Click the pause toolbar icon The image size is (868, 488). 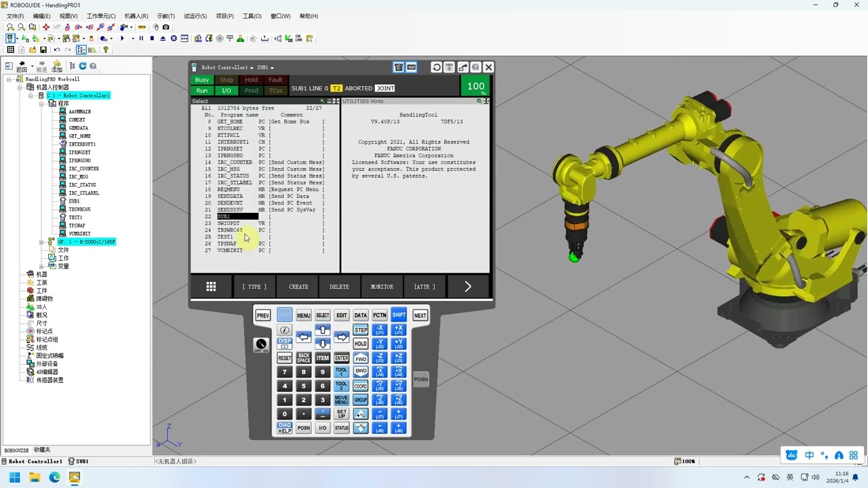click(x=141, y=39)
